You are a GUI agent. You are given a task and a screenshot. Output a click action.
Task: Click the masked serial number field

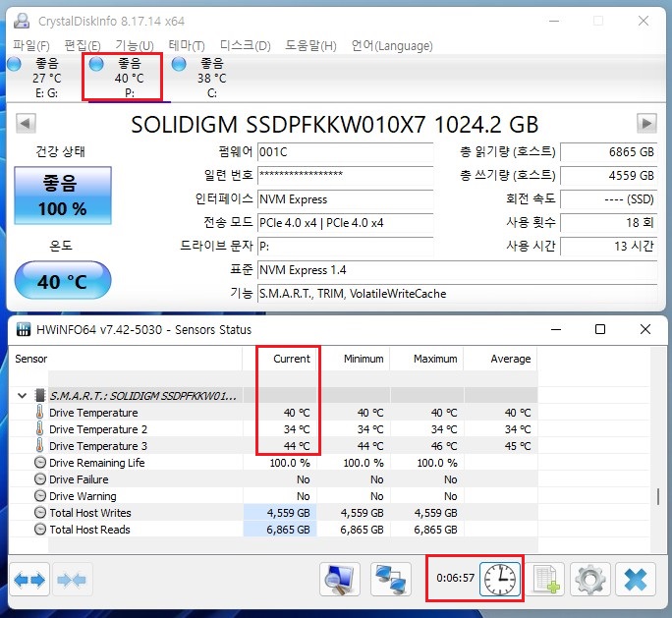coord(345,175)
